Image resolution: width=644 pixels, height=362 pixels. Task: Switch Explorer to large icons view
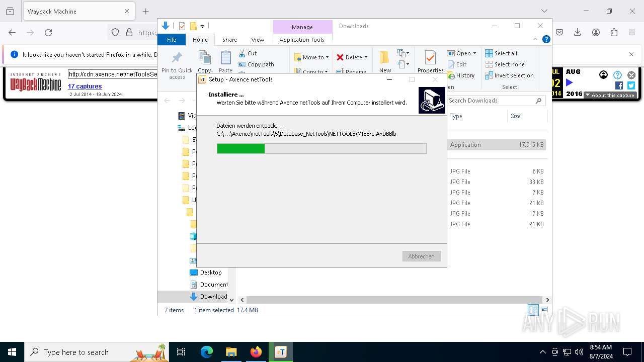click(544, 310)
